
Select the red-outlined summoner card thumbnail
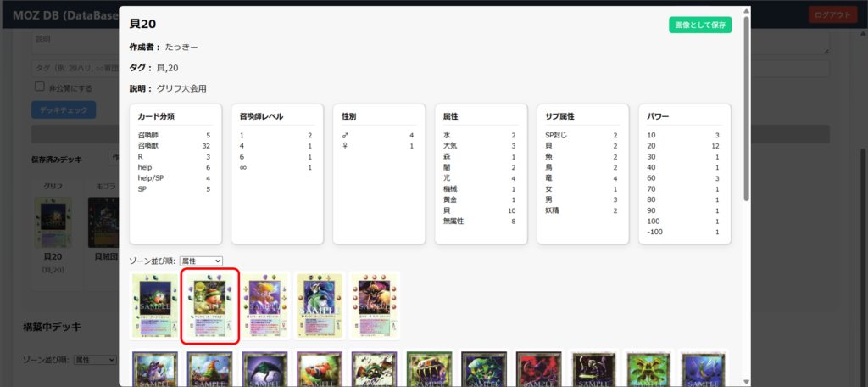pos(210,306)
